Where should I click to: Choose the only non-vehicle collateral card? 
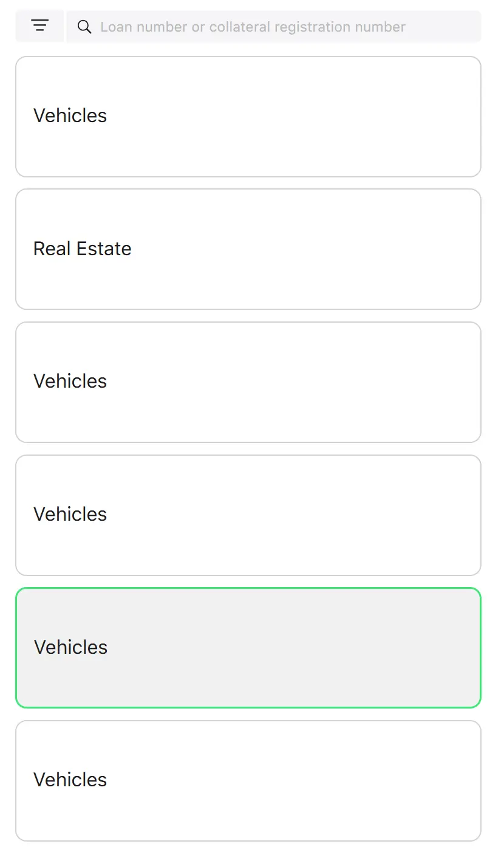click(248, 249)
